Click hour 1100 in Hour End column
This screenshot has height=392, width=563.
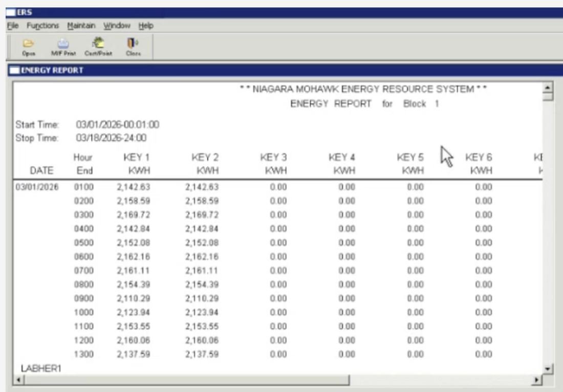pos(83,326)
